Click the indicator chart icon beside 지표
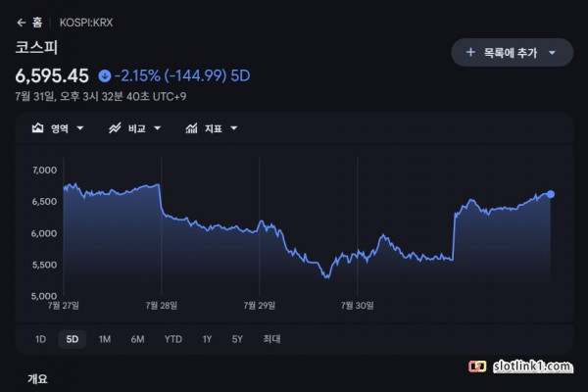This screenshot has height=392, width=588. click(x=191, y=128)
